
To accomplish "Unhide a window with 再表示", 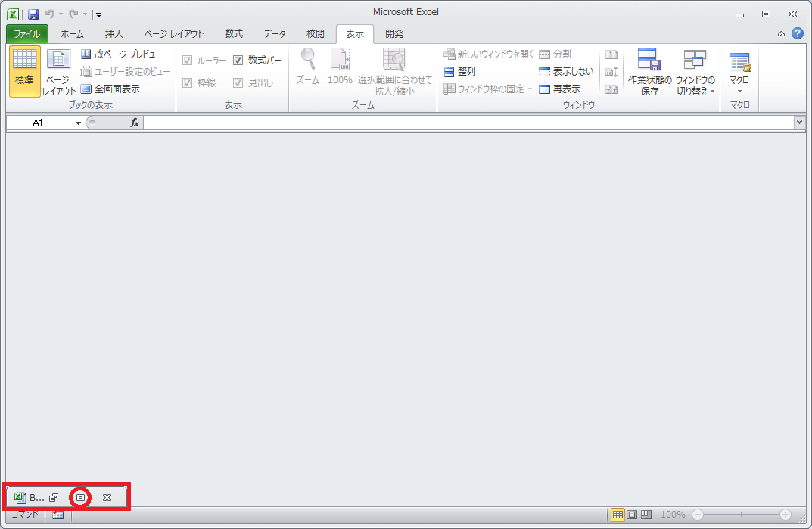I will (560, 89).
